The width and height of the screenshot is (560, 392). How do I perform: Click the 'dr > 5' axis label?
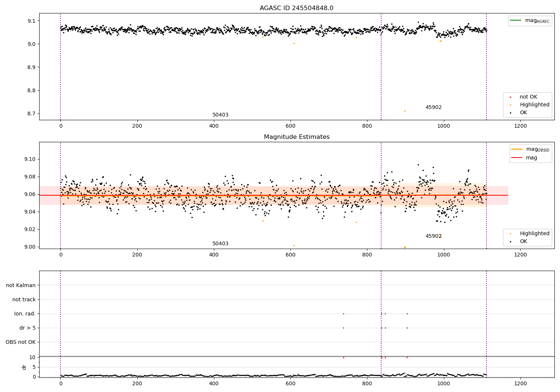(x=28, y=328)
